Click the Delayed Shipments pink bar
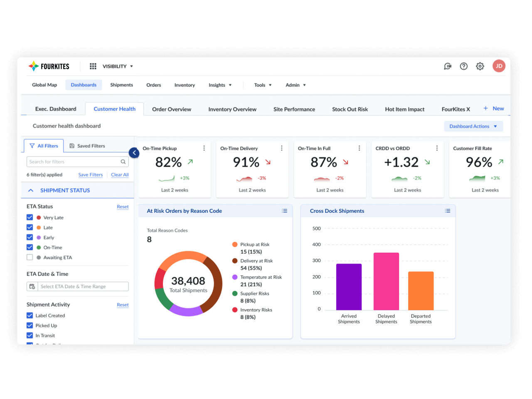 click(x=386, y=281)
